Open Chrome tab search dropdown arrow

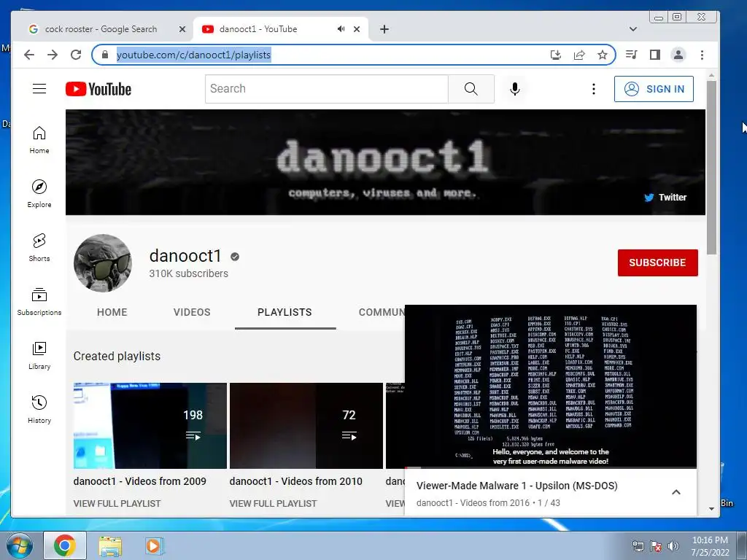[x=633, y=29]
